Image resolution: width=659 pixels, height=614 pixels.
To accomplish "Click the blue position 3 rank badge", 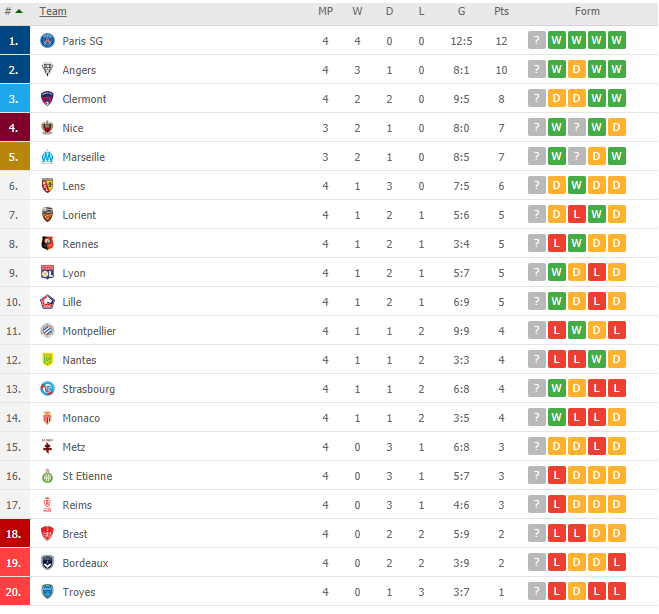I will (15, 98).
